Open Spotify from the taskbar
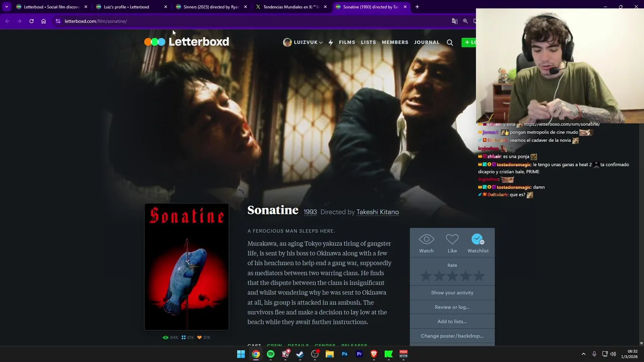644x362 pixels. click(x=271, y=354)
